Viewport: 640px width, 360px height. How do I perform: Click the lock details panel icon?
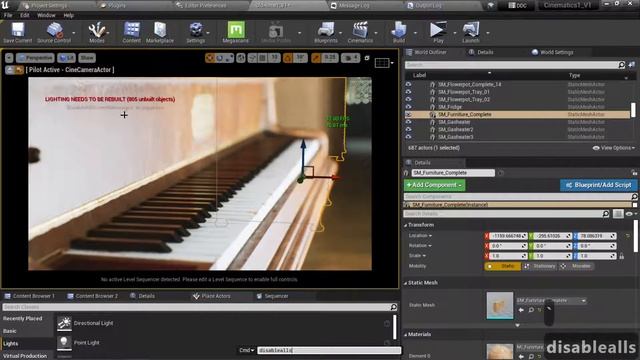tap(634, 173)
